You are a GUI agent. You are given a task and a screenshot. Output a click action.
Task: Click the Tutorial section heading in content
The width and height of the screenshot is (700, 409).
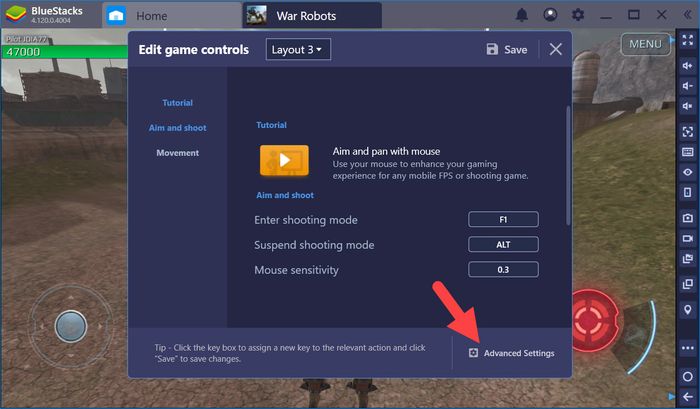tap(271, 125)
